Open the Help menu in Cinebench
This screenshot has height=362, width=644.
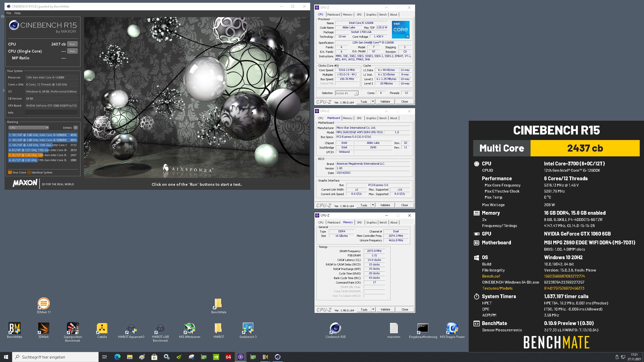coord(17,13)
